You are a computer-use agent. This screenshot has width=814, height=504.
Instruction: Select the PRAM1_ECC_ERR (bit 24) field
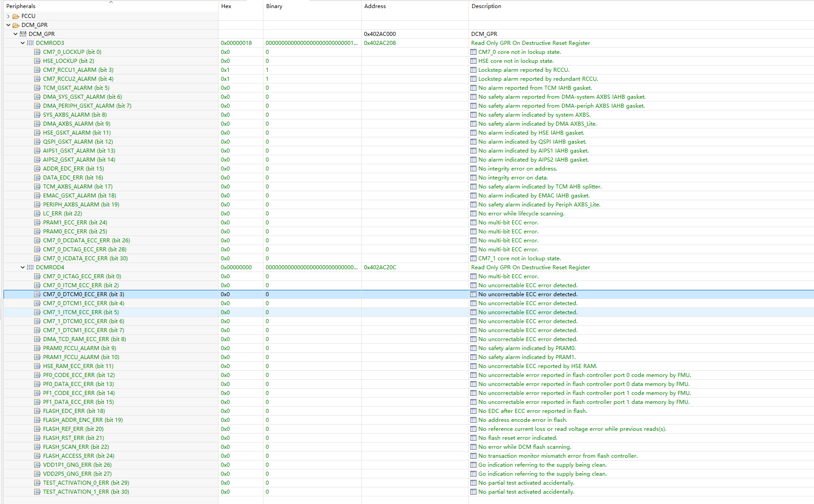point(75,223)
